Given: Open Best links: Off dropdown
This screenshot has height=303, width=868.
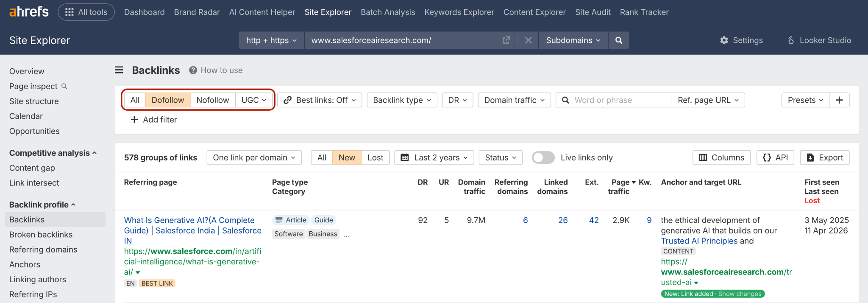Looking at the screenshot, I should pyautogui.click(x=320, y=100).
